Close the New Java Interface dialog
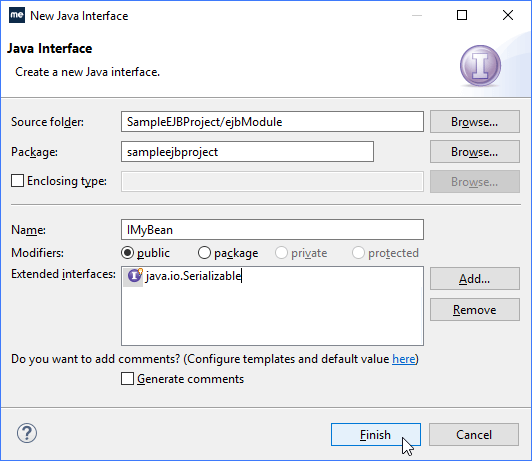 (x=508, y=15)
